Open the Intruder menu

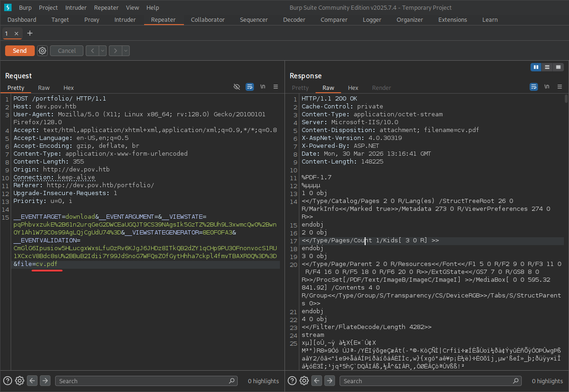coord(76,7)
